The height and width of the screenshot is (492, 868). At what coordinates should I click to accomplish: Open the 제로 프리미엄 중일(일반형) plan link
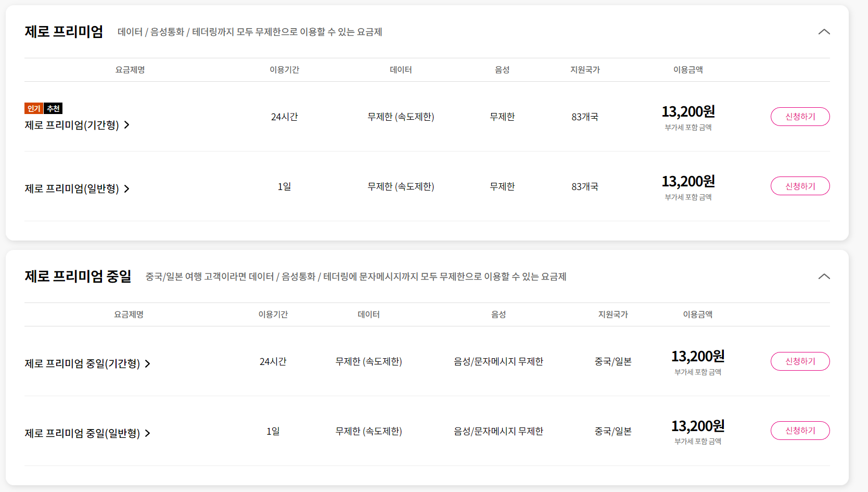[x=82, y=433]
